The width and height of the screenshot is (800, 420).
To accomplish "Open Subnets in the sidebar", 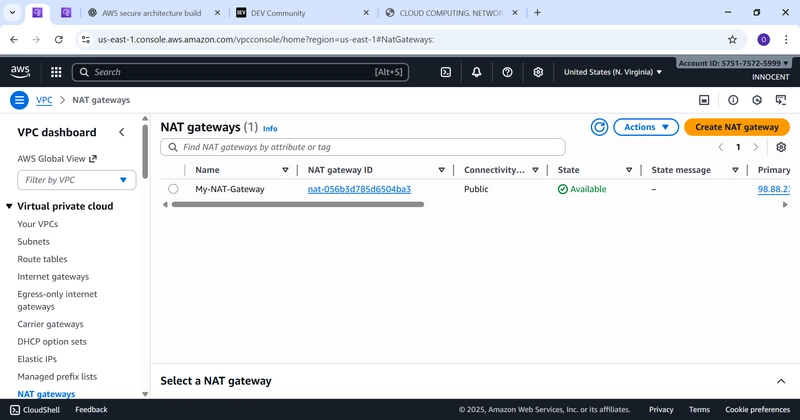I will tap(34, 241).
